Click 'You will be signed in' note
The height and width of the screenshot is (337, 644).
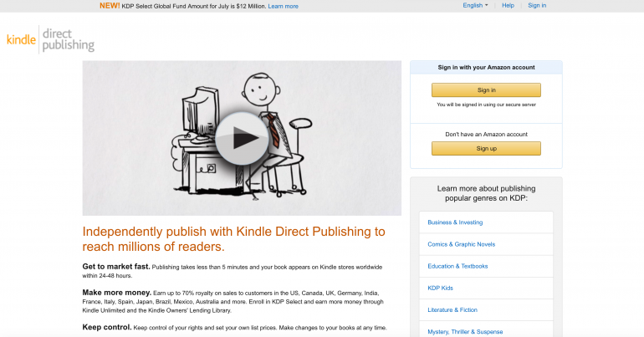[486, 105]
